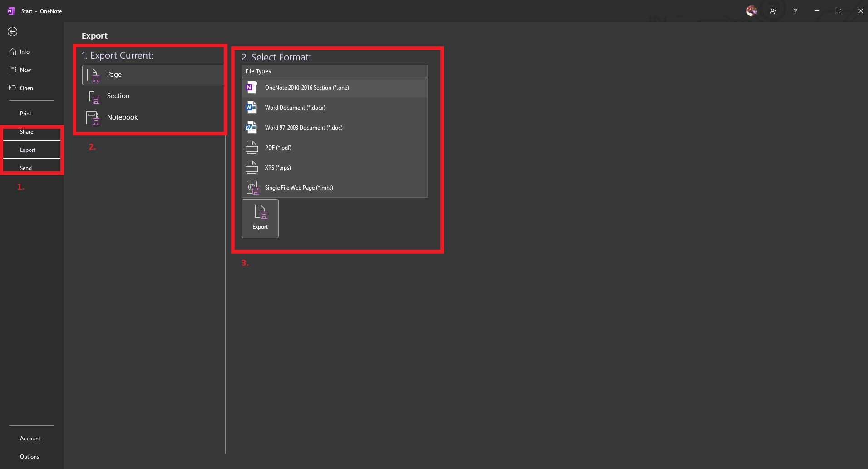Viewport: 868px width, 469px height.
Task: Restore down the OneNote window
Action: tap(839, 11)
